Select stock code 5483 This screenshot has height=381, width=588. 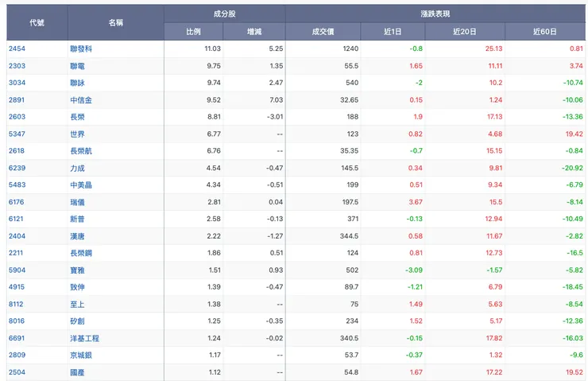pyautogui.click(x=17, y=185)
